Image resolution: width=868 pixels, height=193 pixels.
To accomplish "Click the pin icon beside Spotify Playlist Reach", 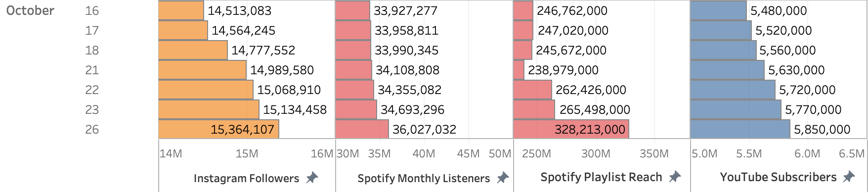I will pos(675,177).
